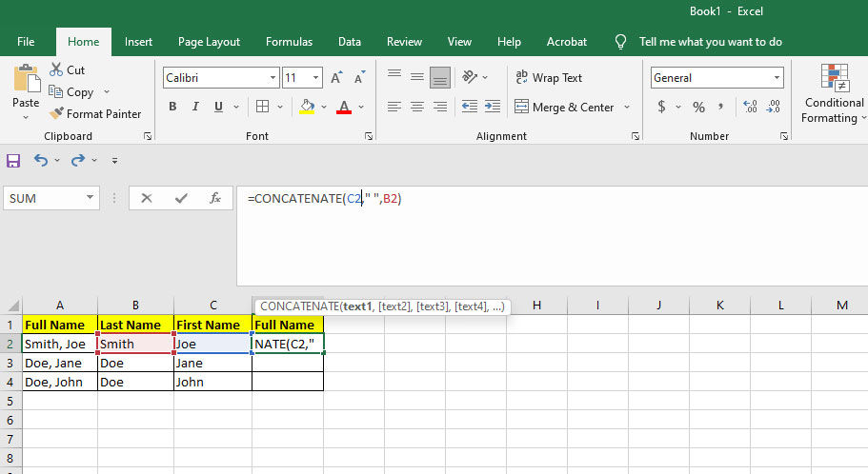Expand the Paste options arrow
This screenshot has width=868, height=474.
click(x=26, y=117)
